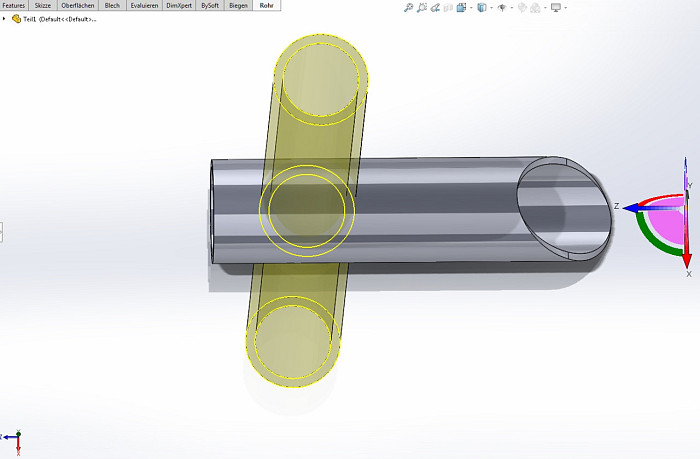The height and width of the screenshot is (459, 700).
Task: Select the Teil1 part in the tree
Action: [x=54, y=19]
